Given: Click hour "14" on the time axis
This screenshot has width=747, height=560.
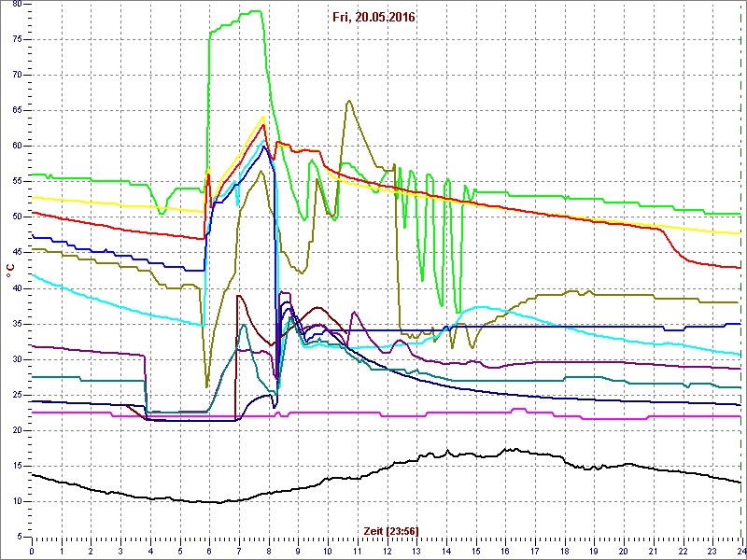Looking at the screenshot, I should [446, 551].
